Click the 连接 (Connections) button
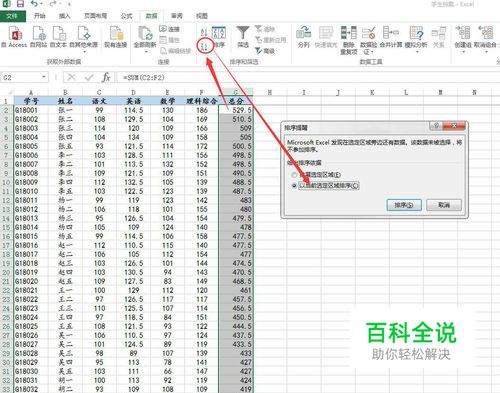 (x=170, y=29)
